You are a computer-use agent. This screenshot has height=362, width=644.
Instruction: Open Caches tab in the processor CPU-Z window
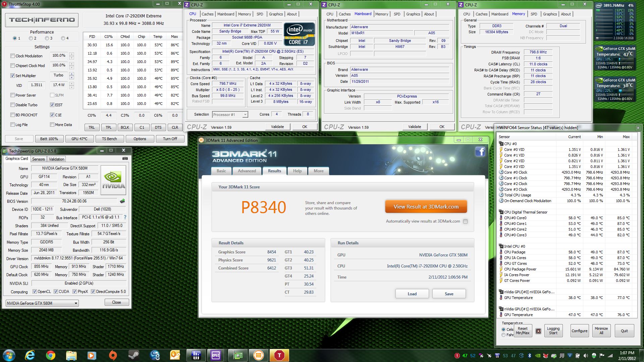pos(207,14)
